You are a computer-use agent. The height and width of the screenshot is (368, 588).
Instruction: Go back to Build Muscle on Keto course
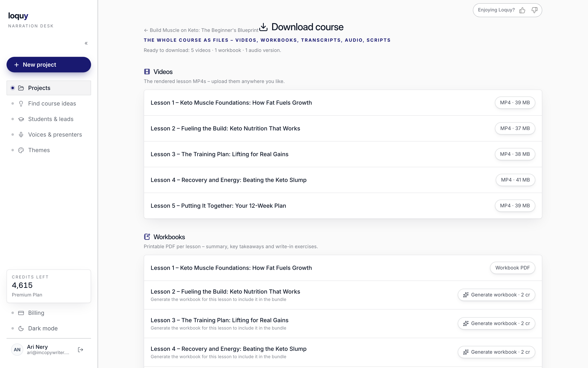coord(201,30)
